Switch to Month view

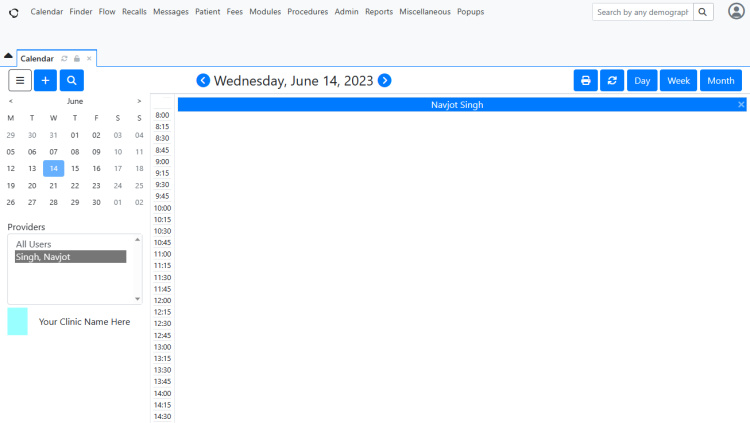(720, 80)
